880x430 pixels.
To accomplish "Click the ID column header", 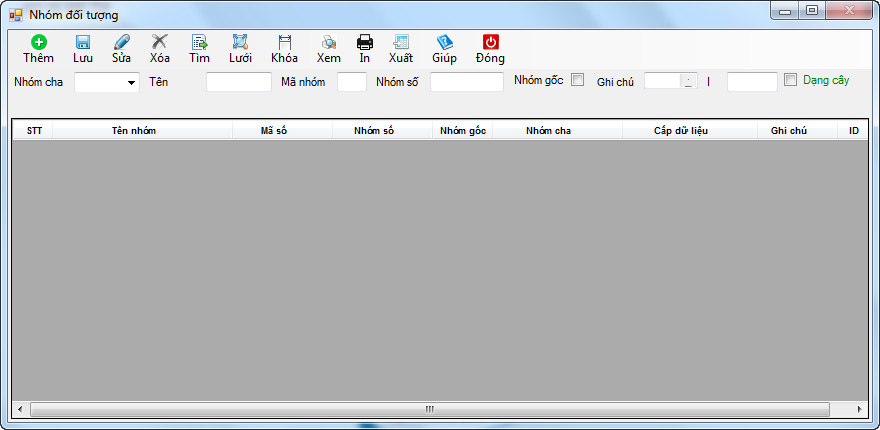I will pos(853,131).
